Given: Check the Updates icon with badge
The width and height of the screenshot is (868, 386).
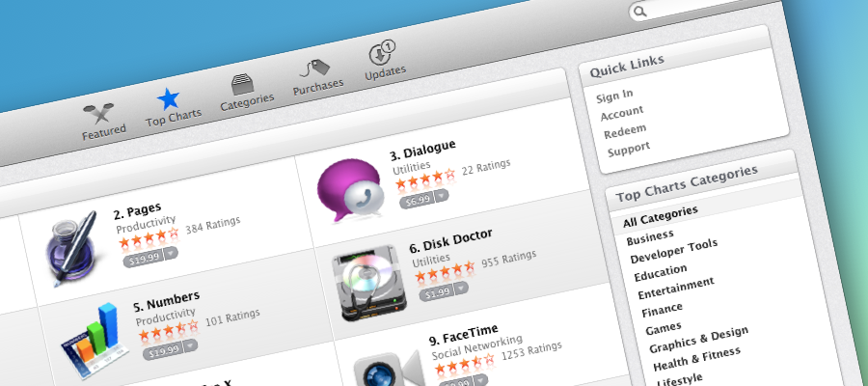Looking at the screenshot, I should (382, 53).
